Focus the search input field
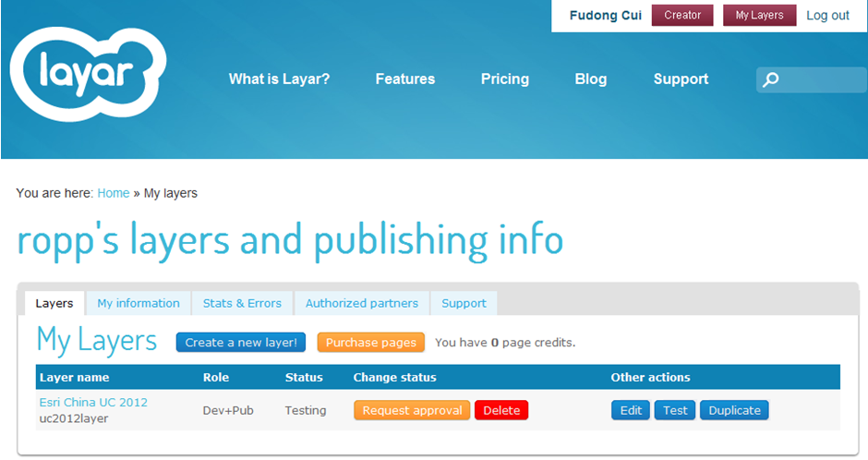868x460 pixels. point(812,79)
